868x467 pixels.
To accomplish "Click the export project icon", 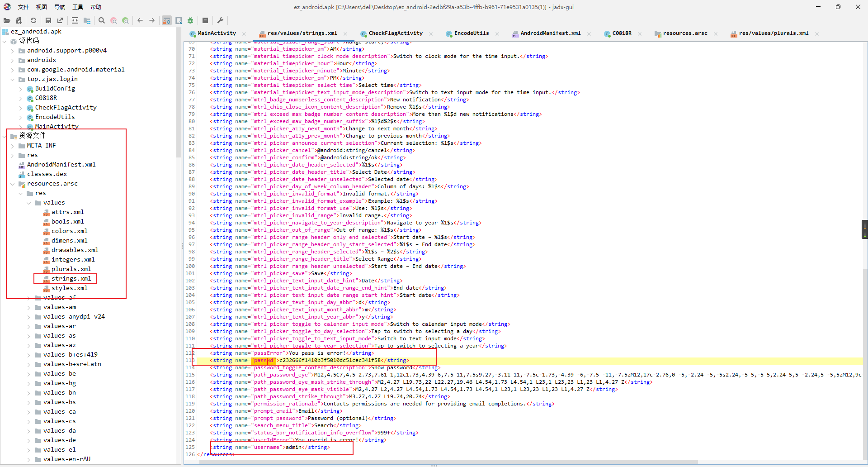I will pyautogui.click(x=60, y=20).
